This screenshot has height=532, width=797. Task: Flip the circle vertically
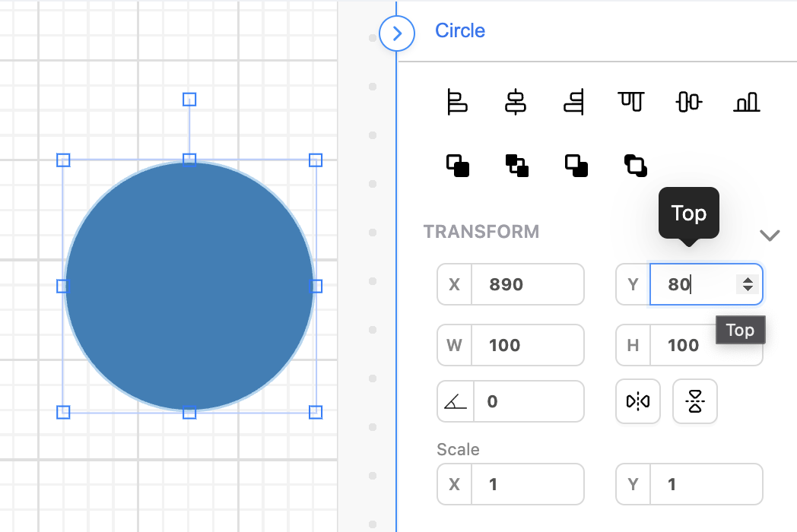tap(694, 401)
